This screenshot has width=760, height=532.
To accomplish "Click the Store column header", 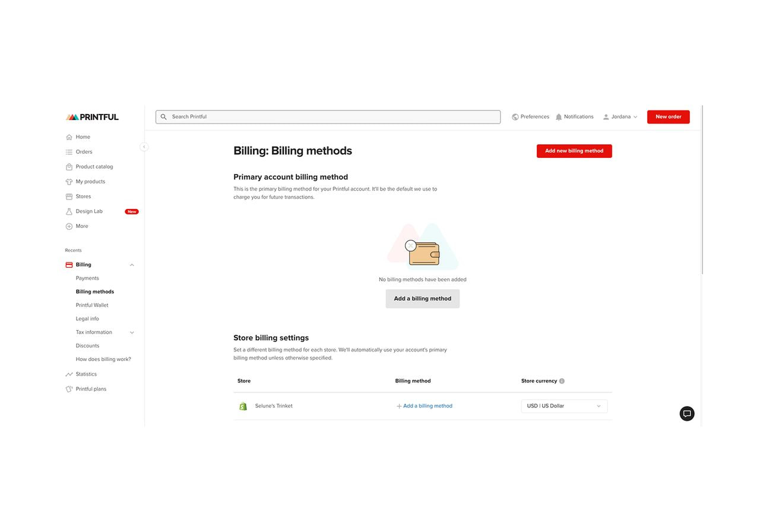I will tap(244, 381).
